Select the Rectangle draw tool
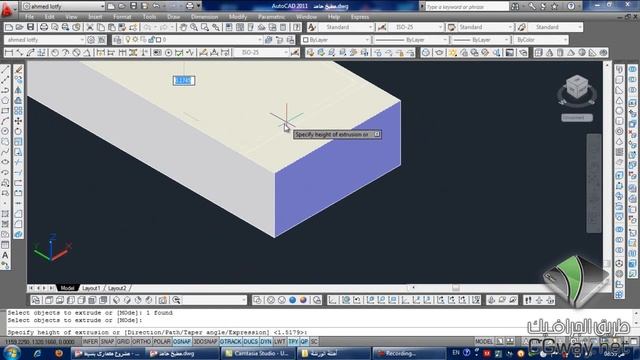Screen dimensions: 640x360 (x=5, y=111)
